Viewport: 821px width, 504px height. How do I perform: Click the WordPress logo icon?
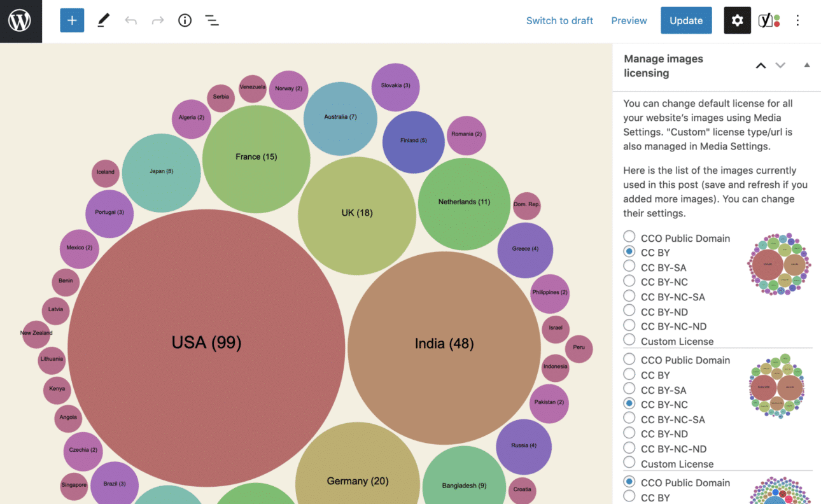click(20, 20)
